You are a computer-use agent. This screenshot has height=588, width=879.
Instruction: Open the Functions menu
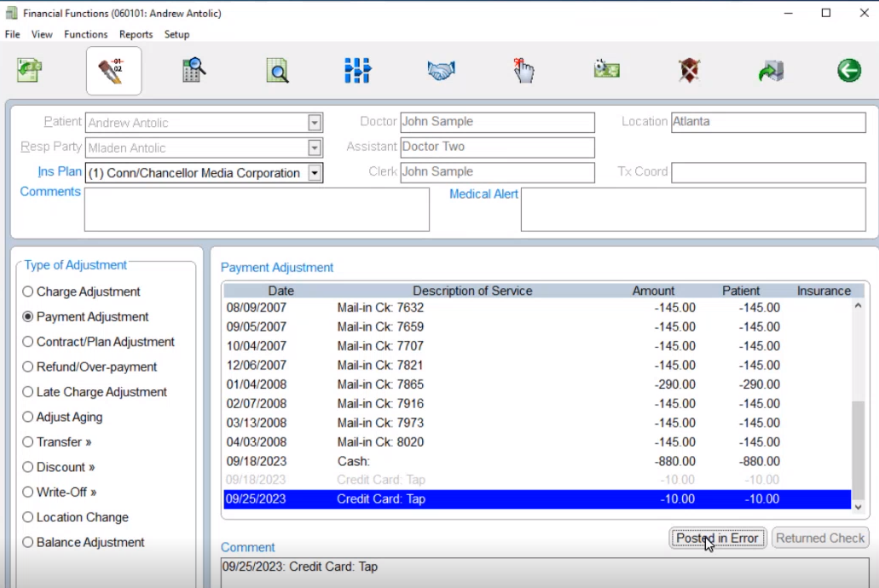(x=85, y=34)
